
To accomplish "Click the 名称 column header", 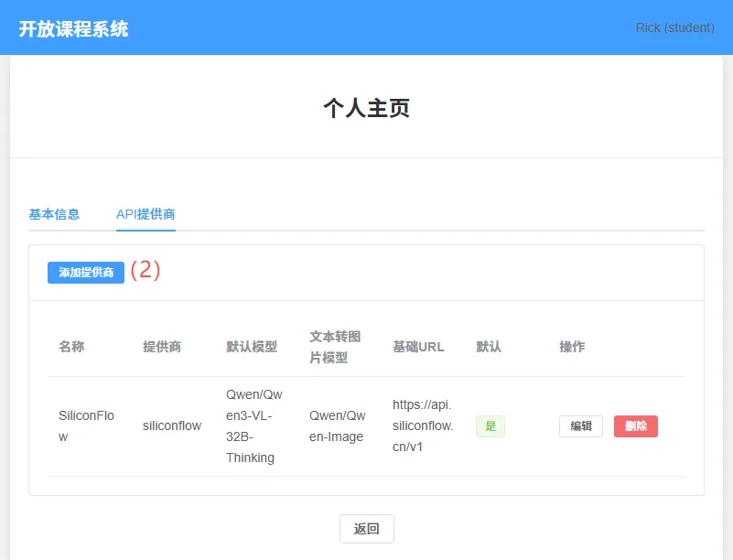I will (x=71, y=347).
